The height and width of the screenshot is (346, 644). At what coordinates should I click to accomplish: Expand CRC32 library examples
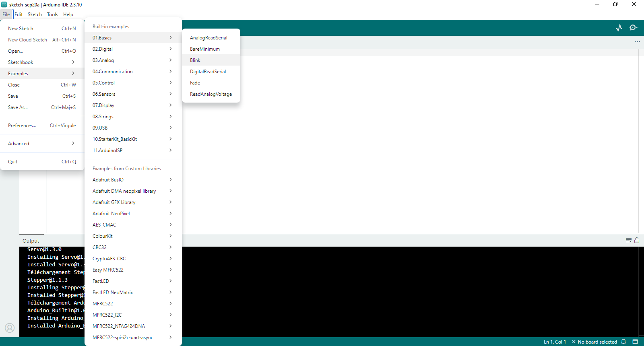pos(133,247)
